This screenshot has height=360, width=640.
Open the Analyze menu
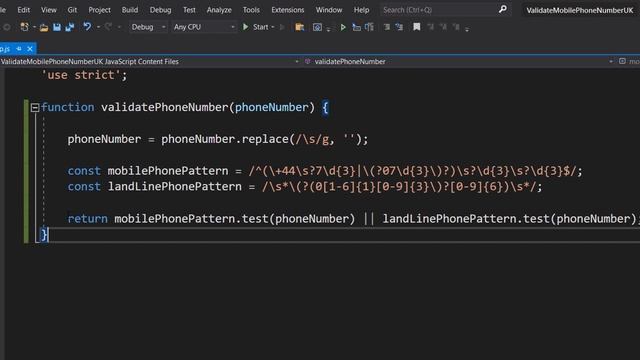tap(219, 10)
